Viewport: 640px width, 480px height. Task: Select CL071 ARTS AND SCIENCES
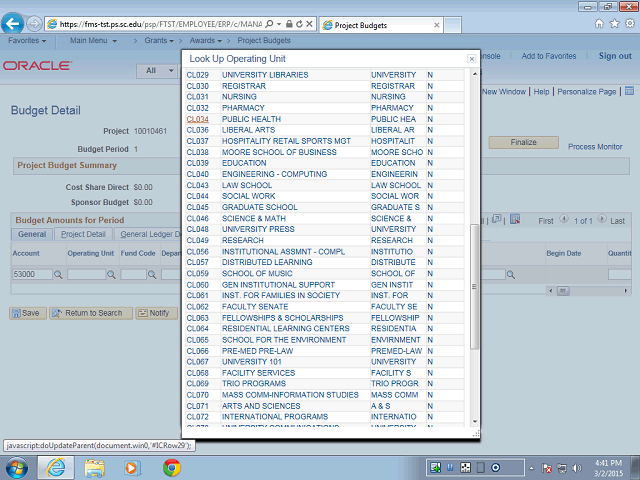(x=198, y=406)
